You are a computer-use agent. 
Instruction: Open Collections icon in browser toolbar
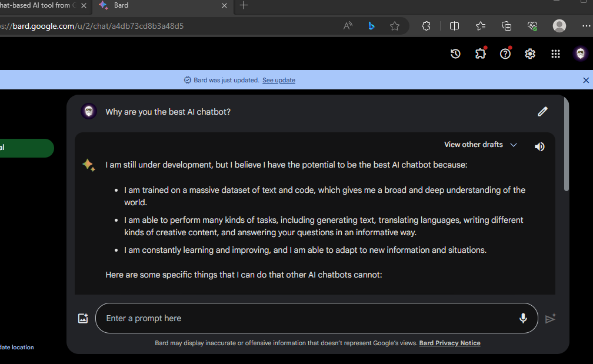coord(507,26)
